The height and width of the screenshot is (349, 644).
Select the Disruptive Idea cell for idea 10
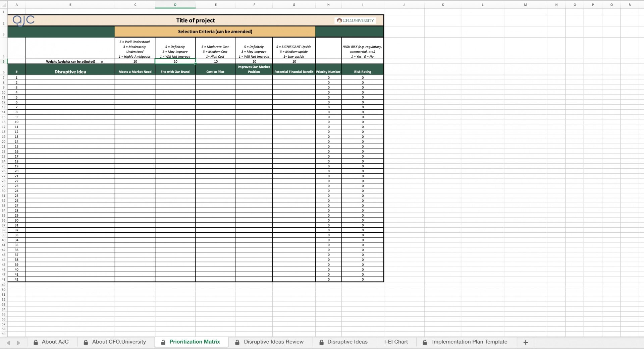click(x=70, y=122)
